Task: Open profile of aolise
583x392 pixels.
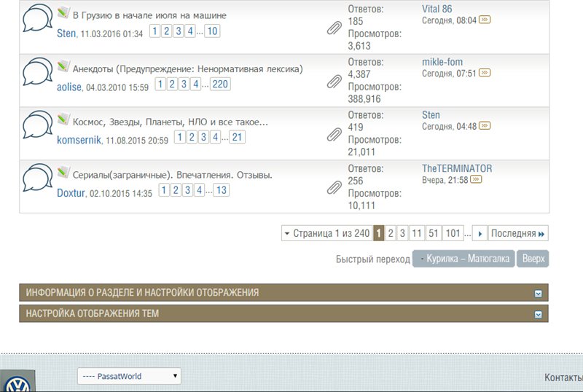Action: pyautogui.click(x=69, y=87)
